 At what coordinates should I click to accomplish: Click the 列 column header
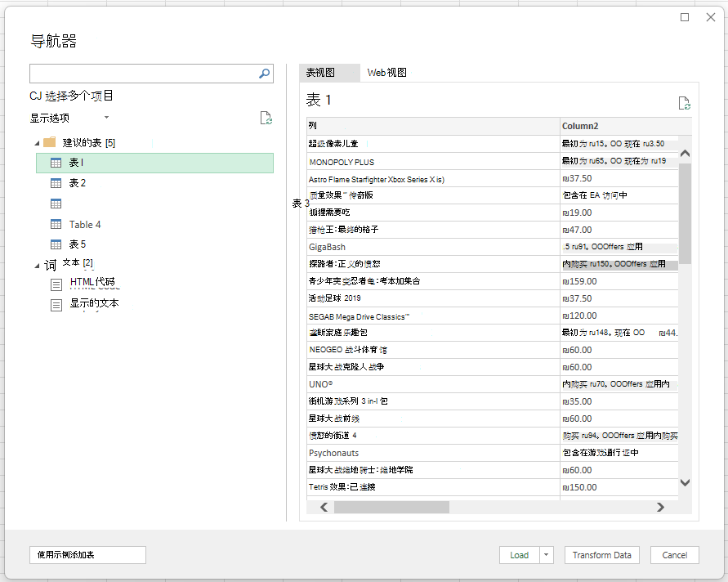[x=433, y=126]
